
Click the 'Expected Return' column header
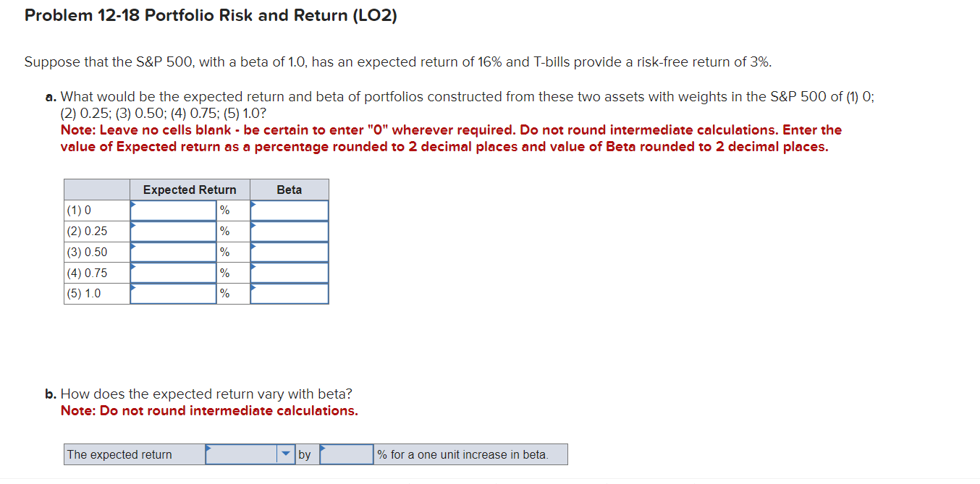pos(190,189)
